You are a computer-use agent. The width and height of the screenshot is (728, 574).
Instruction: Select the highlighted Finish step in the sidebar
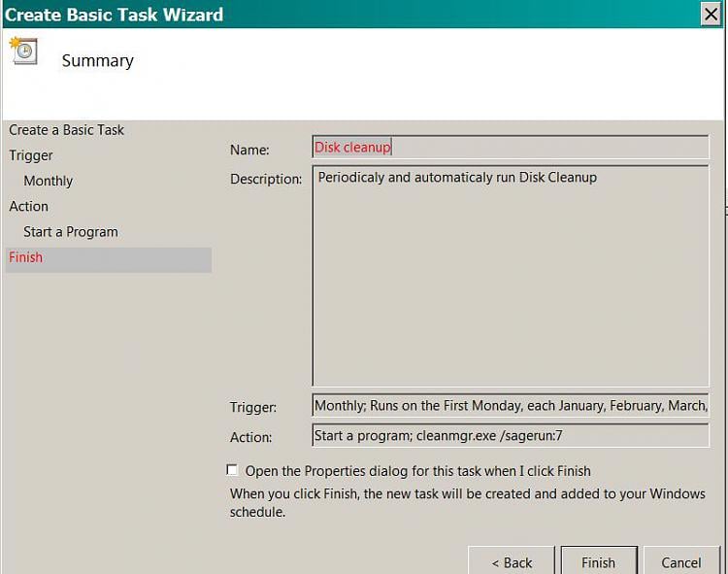pos(26,257)
